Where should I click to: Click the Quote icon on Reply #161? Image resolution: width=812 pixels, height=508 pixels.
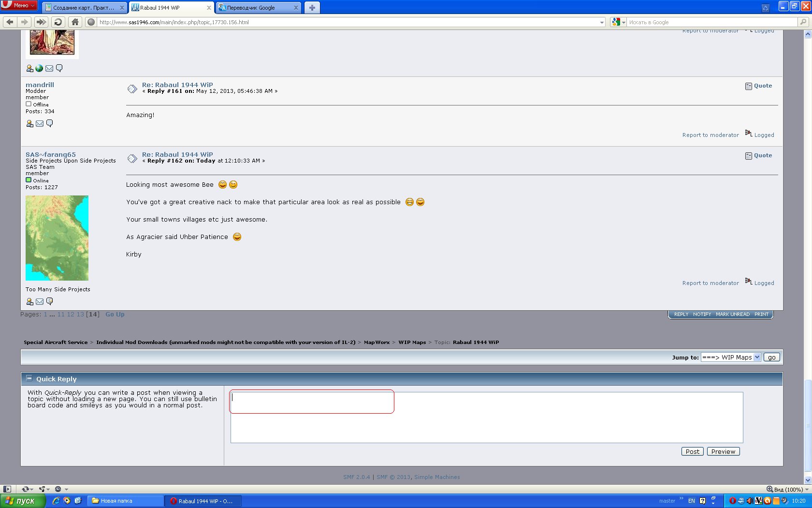click(749, 86)
